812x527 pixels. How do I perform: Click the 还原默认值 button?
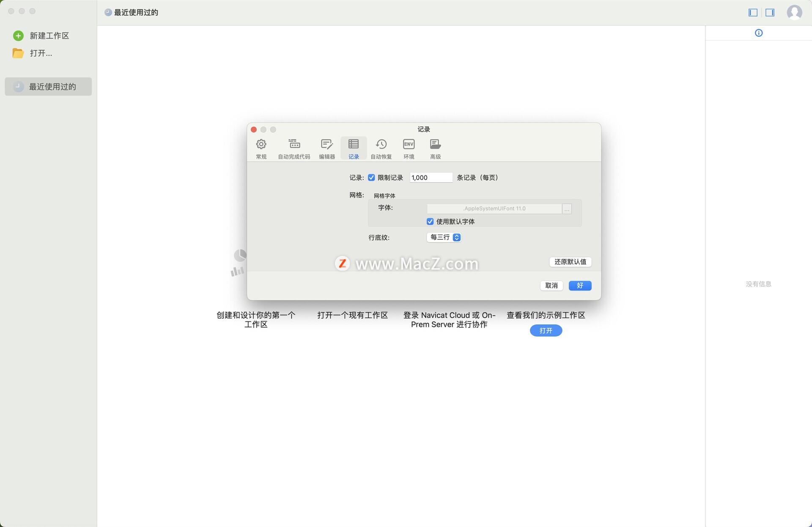point(570,262)
